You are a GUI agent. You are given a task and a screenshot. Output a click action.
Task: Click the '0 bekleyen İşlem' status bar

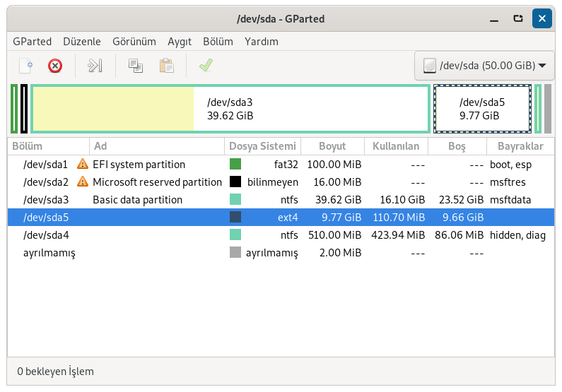(56, 372)
